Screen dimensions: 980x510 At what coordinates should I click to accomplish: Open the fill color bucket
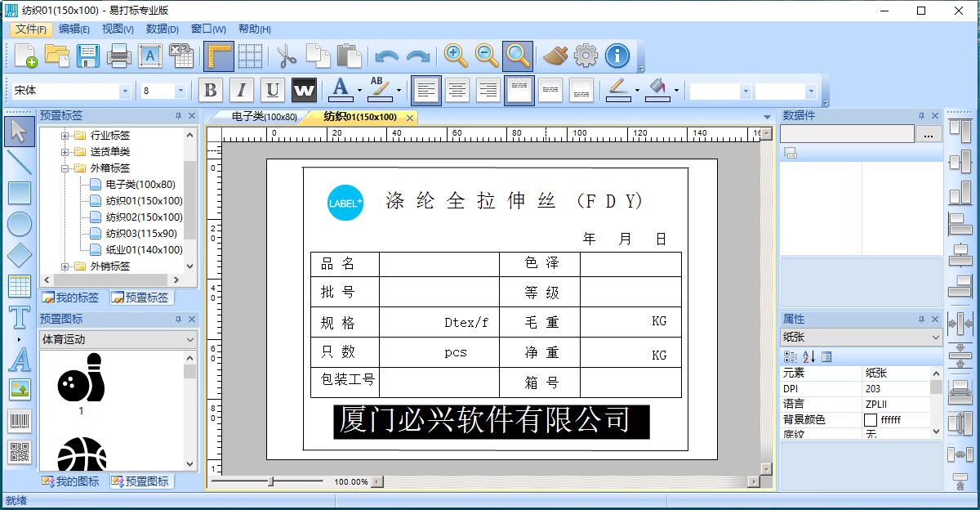click(x=658, y=89)
